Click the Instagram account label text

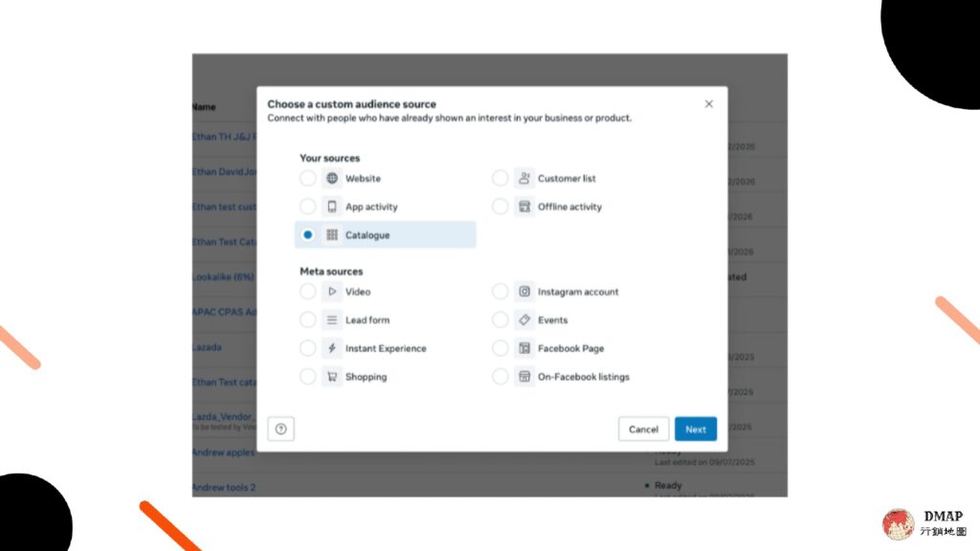pyautogui.click(x=578, y=292)
